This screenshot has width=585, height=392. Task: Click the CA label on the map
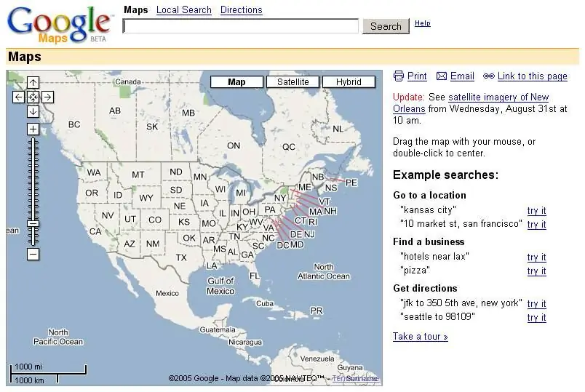[95, 231]
